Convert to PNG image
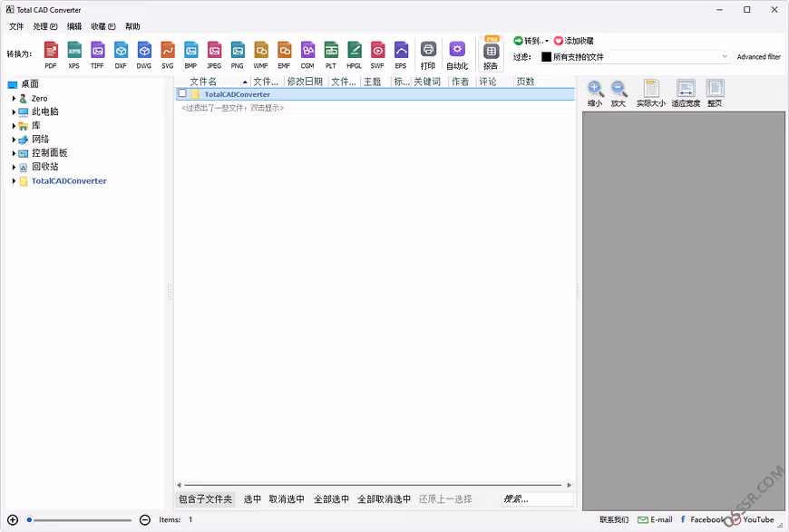 point(238,54)
